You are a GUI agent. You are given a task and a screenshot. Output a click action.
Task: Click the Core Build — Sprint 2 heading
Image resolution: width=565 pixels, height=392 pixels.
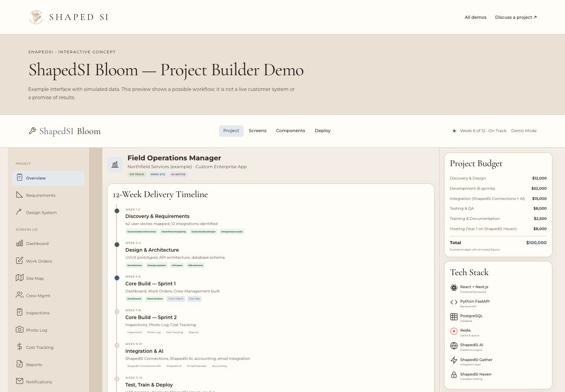151,318
